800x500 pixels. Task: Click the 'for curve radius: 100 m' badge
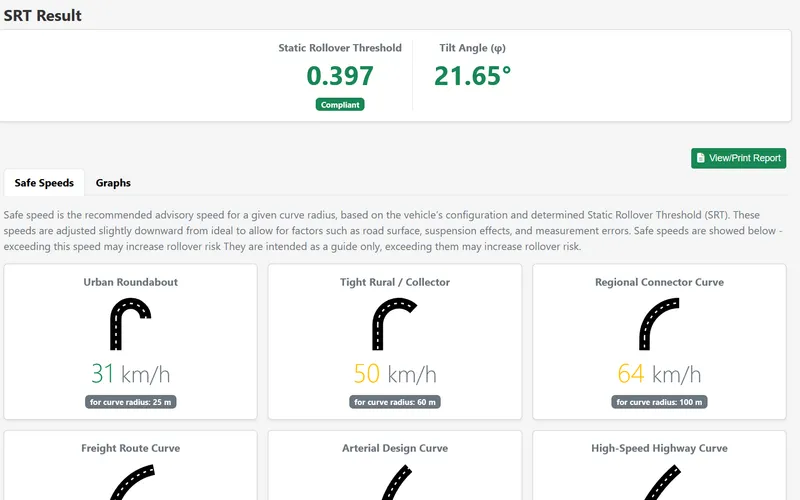pos(659,402)
